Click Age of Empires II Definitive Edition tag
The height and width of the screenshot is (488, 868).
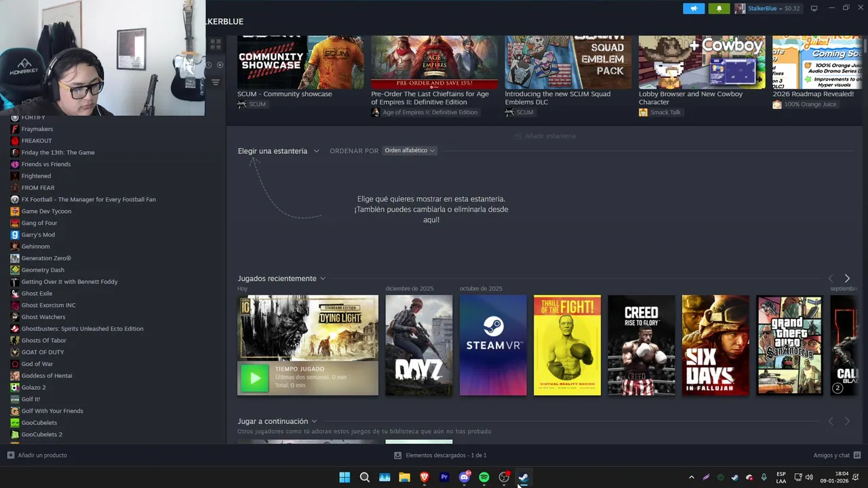coord(425,112)
